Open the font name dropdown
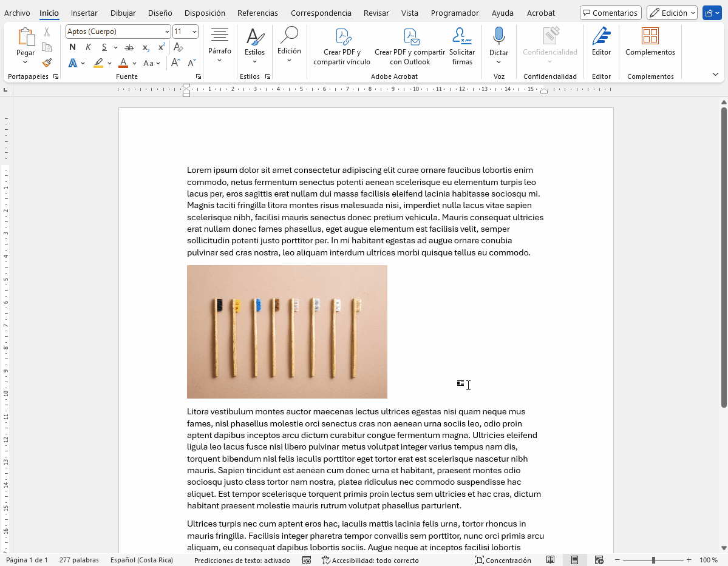The width and height of the screenshot is (728, 566). [x=167, y=32]
